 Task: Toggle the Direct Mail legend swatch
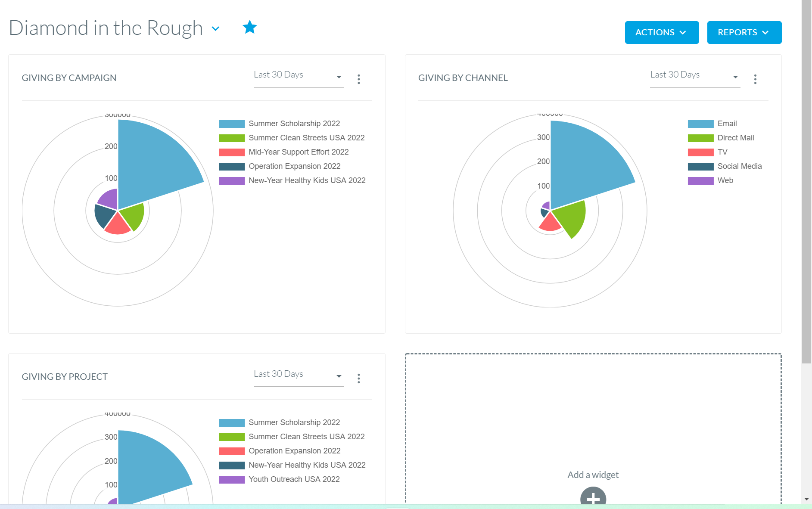701,138
